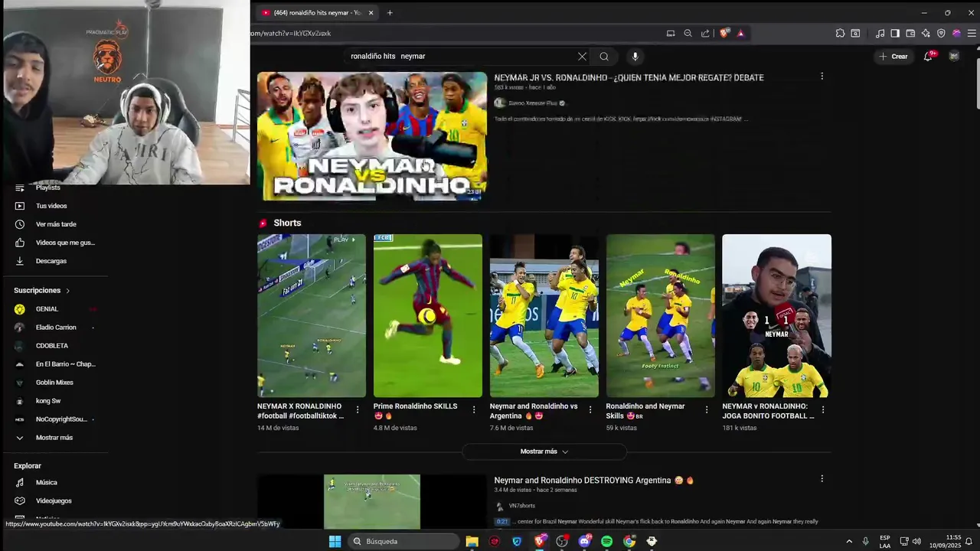Screen dimensions: 980x551
Task: Open Ver más tarde in sidebar
Action: point(55,224)
